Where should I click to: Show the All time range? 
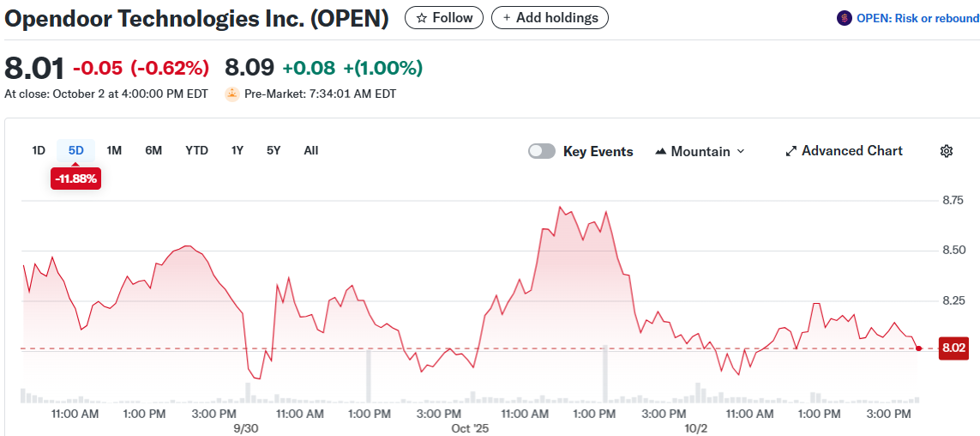click(311, 150)
